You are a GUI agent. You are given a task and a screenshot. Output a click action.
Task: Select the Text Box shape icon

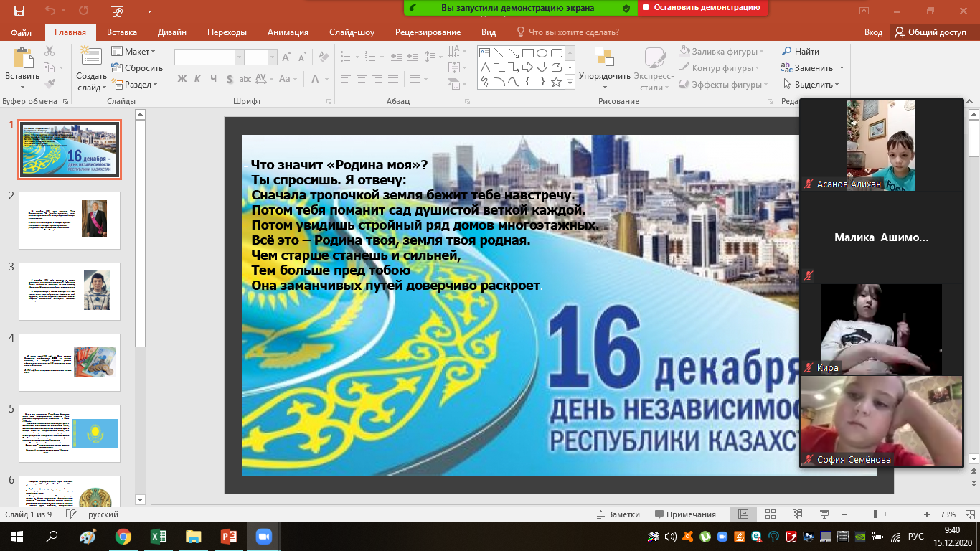(x=484, y=53)
